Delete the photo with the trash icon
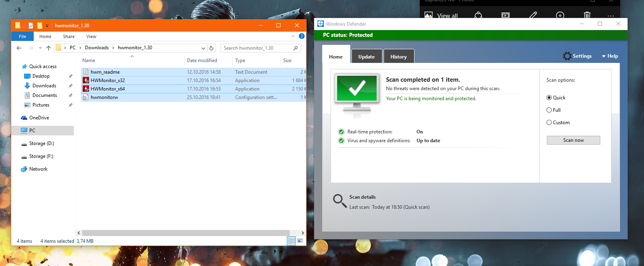 point(587,15)
